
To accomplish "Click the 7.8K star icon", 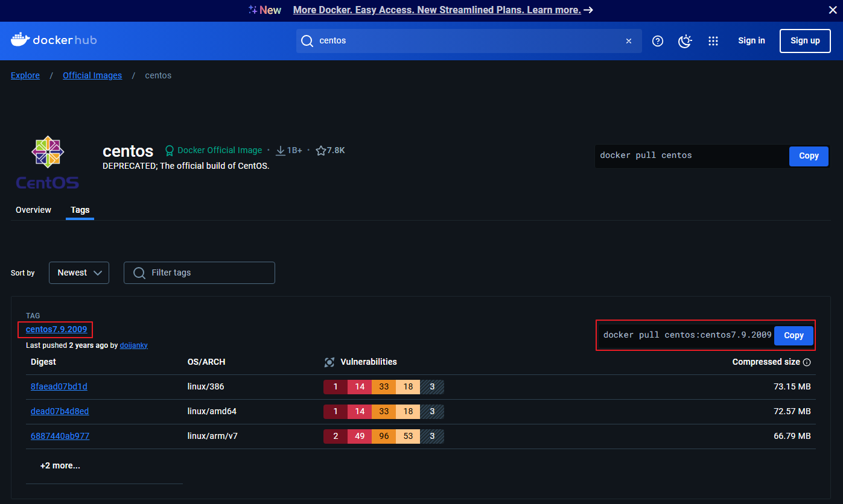I will click(321, 150).
